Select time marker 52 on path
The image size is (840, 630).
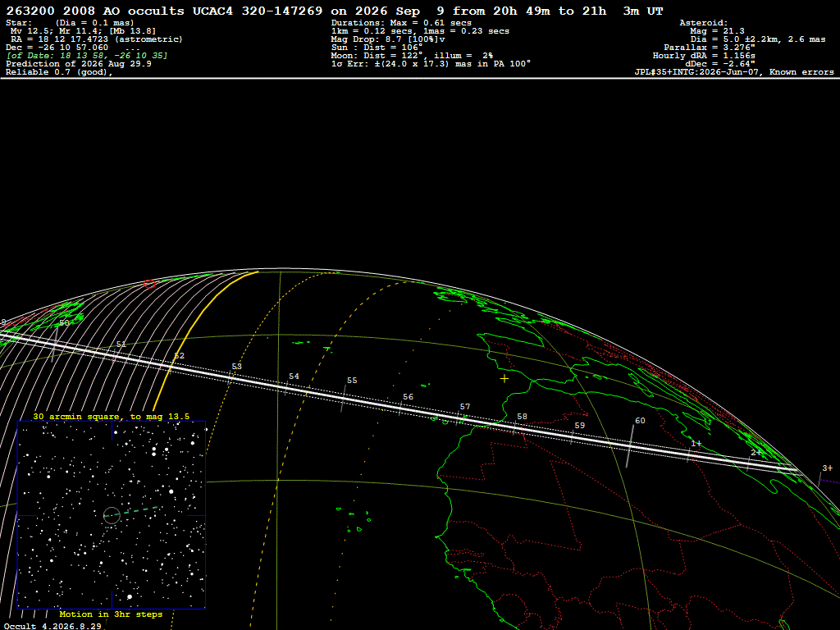tap(179, 356)
